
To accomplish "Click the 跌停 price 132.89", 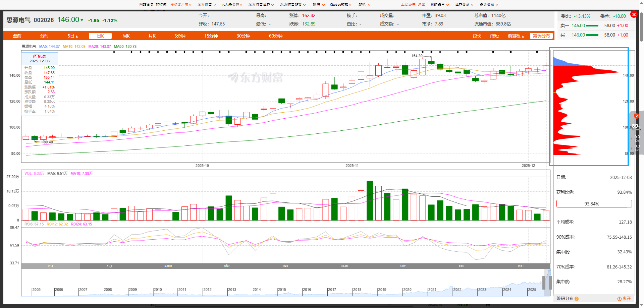I will tap(309, 24).
